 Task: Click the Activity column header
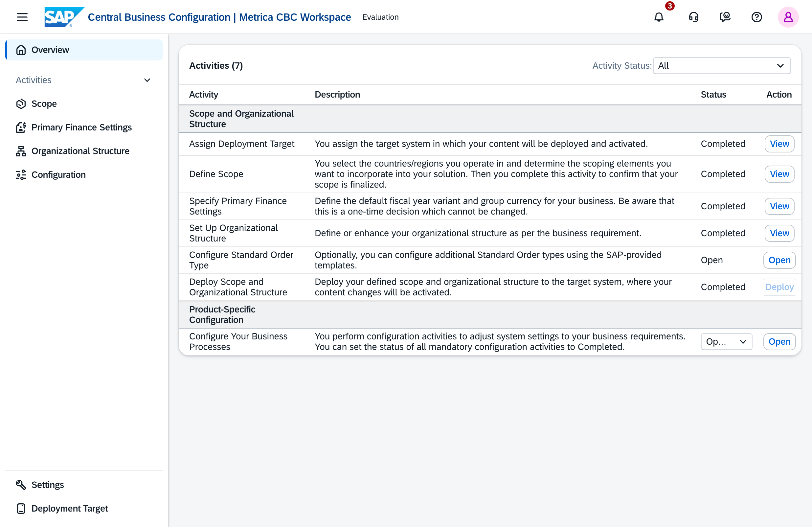(204, 95)
